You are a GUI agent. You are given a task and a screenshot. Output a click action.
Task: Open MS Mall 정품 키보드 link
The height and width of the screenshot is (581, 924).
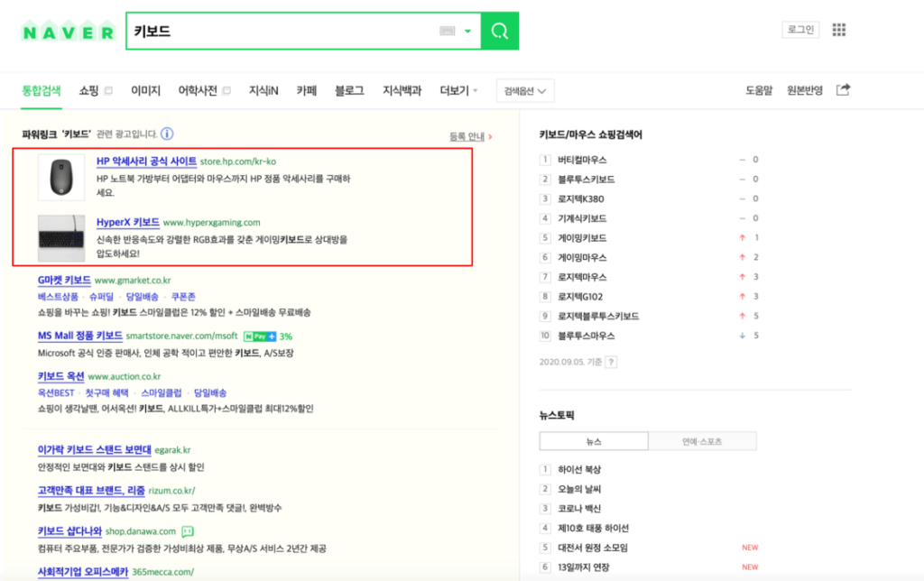[80, 336]
